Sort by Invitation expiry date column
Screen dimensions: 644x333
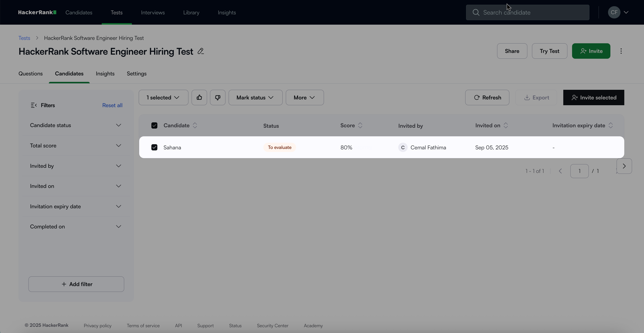pyautogui.click(x=611, y=126)
